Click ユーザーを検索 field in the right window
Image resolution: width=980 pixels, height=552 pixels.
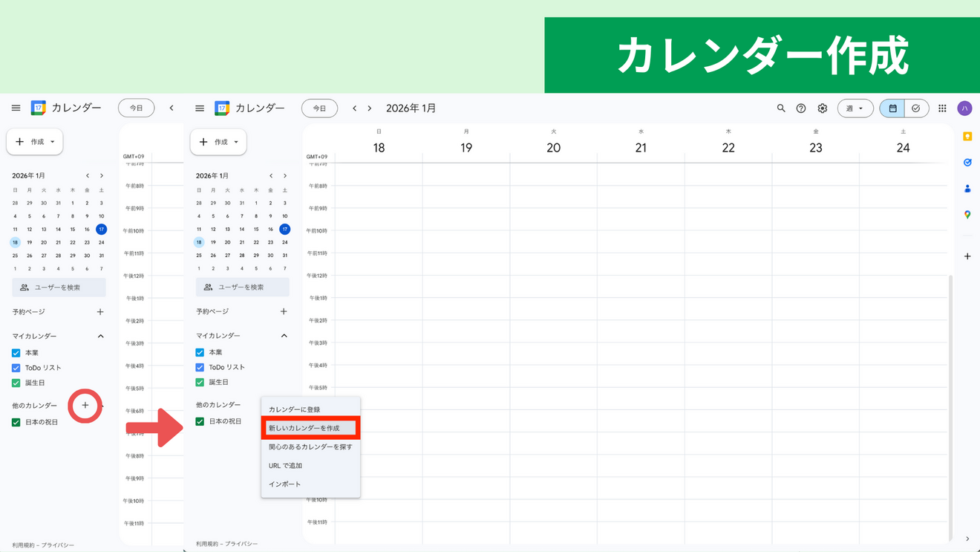[x=243, y=288]
